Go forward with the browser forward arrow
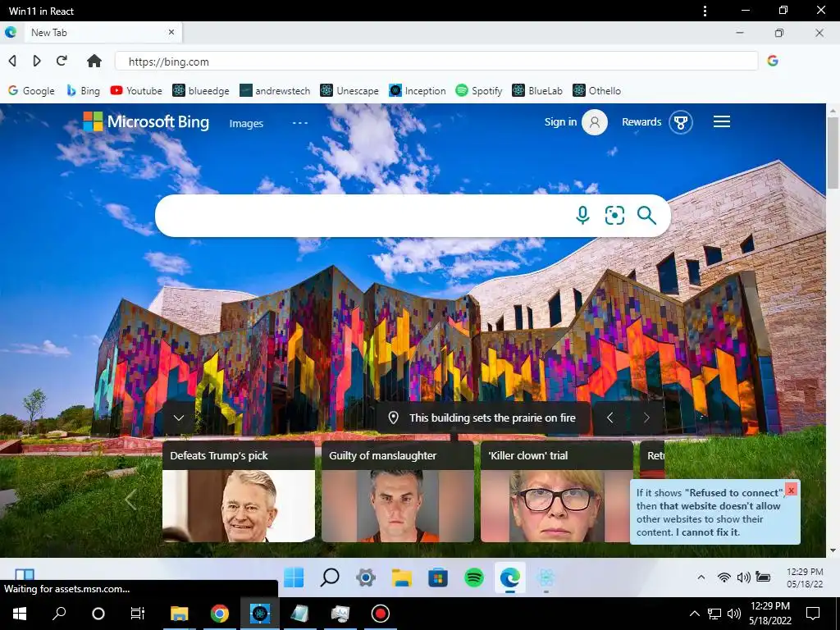 coord(37,61)
